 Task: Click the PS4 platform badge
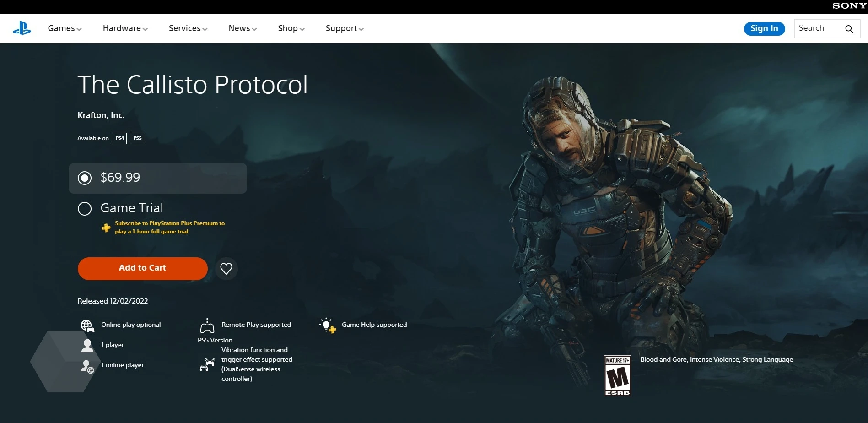pyautogui.click(x=120, y=138)
